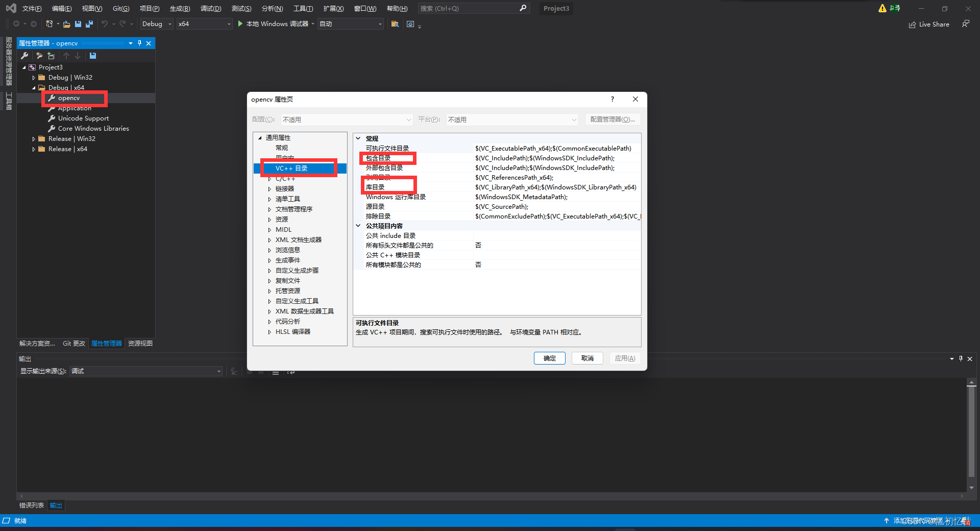The image size is (980, 531).
Task: Select Unicode Support property sheet
Action: [83, 118]
